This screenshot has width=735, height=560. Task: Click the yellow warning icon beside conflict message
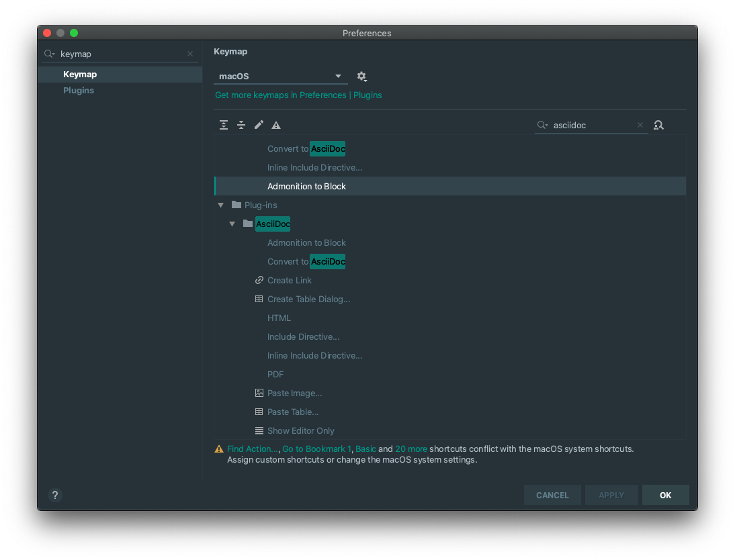click(219, 449)
